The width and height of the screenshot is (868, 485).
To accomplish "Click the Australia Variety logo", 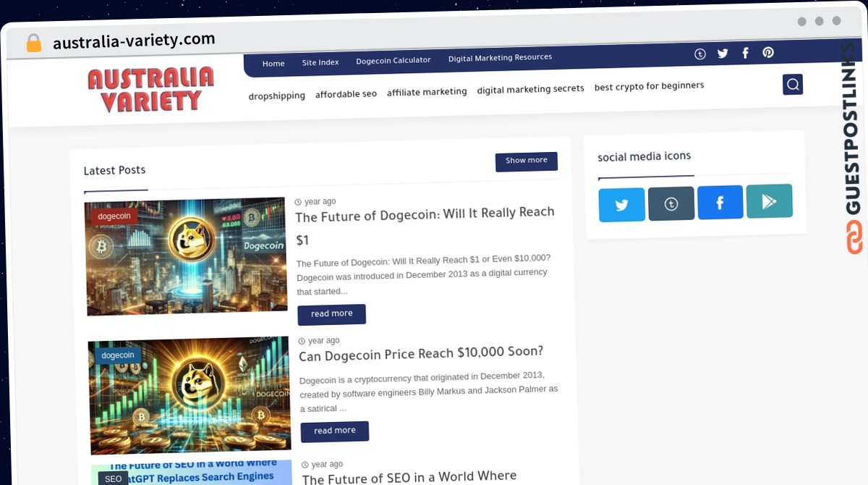I will coord(151,90).
